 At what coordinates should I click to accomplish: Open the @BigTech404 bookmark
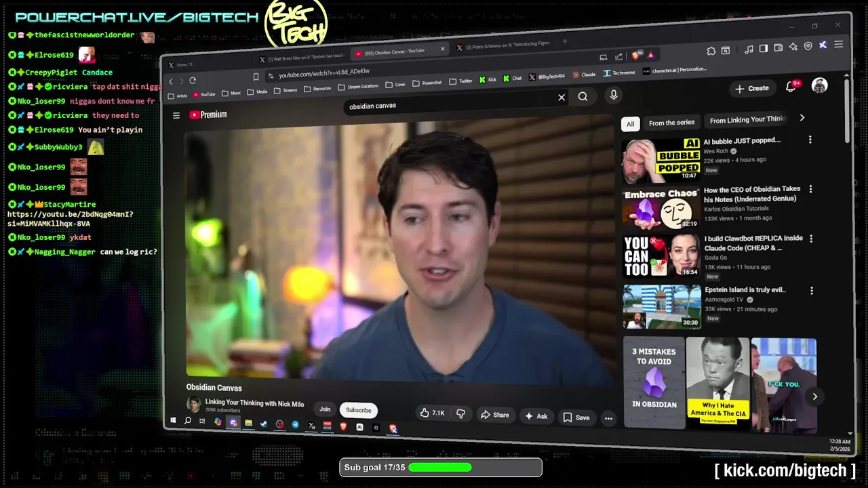pyautogui.click(x=547, y=77)
